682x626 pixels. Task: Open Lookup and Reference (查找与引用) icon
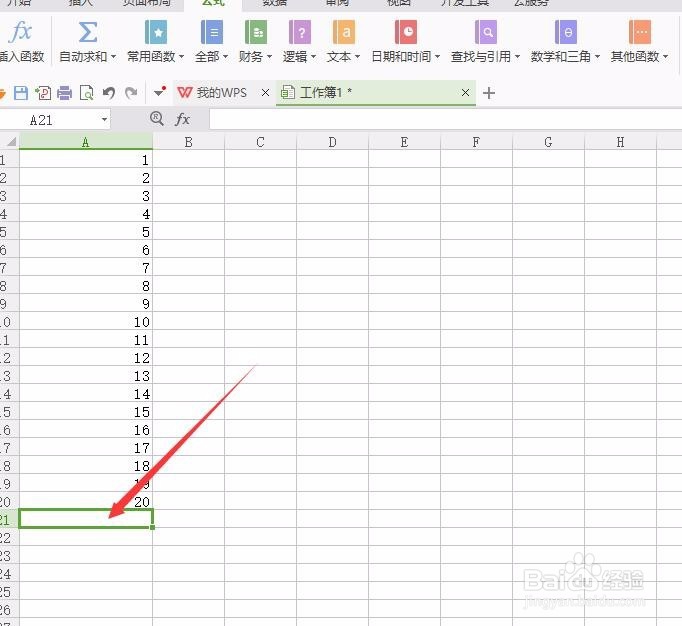(485, 32)
